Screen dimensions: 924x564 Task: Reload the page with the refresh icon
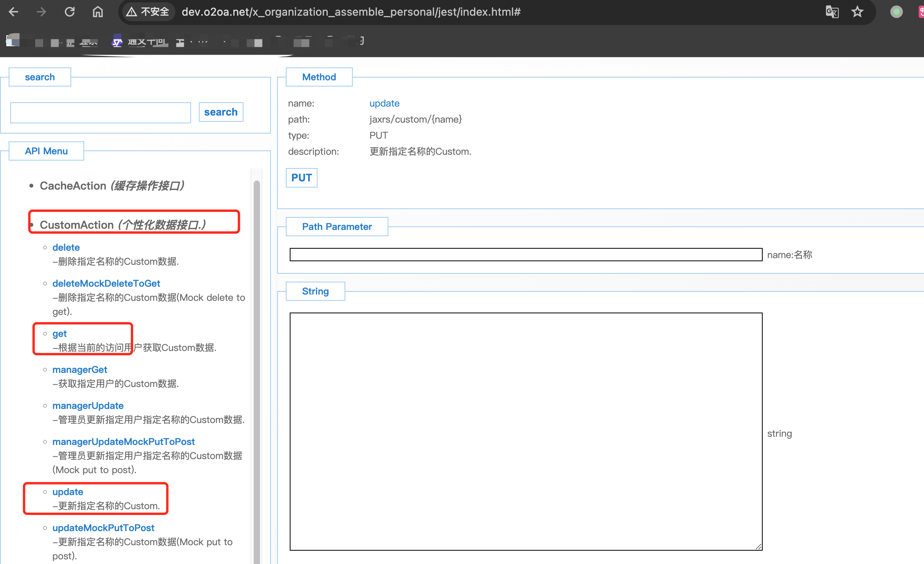70,12
